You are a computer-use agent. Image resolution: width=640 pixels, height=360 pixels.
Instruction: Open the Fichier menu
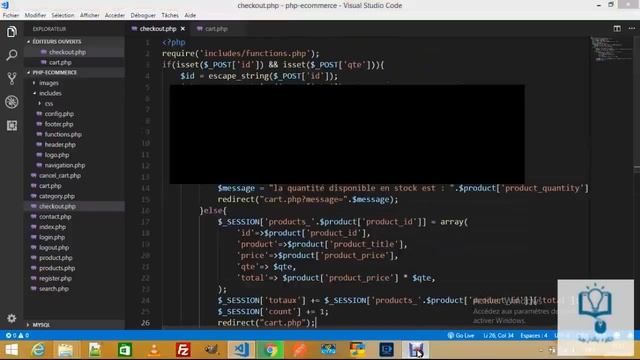tap(11, 15)
